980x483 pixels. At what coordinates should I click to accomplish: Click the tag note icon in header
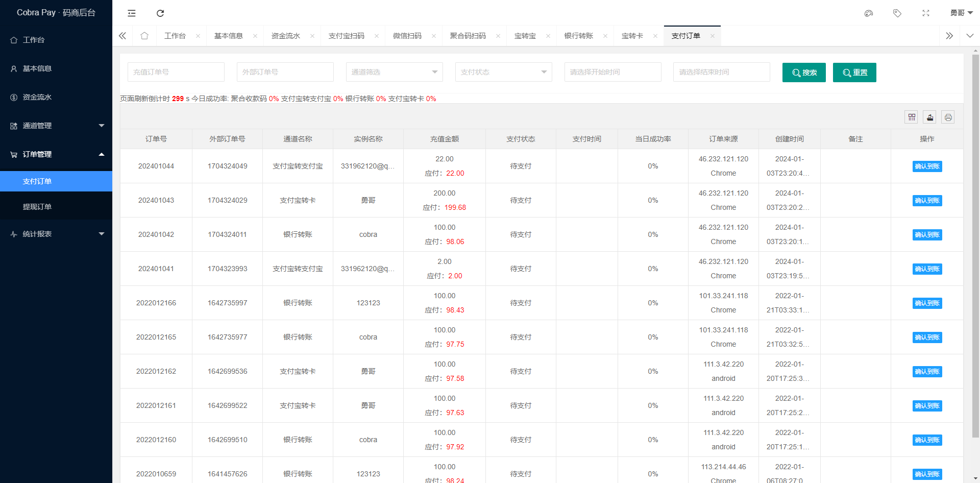tap(897, 13)
